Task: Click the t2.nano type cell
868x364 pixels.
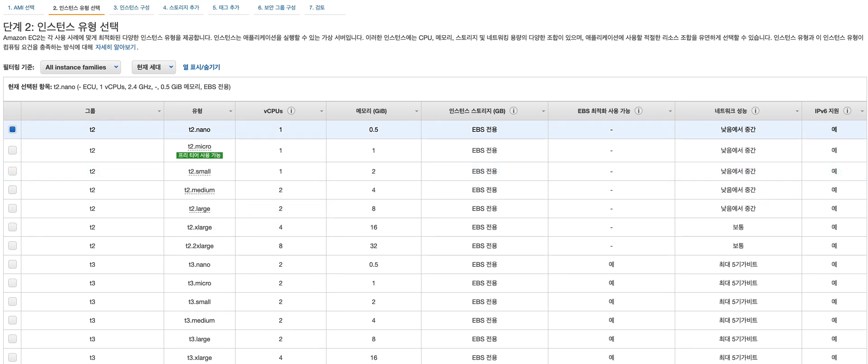Action: (x=200, y=130)
